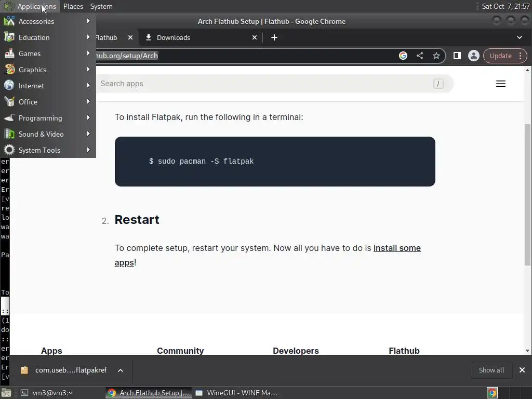The image size is (532, 399).
Task: Expand the Games submenu arrow
Action: (88, 54)
